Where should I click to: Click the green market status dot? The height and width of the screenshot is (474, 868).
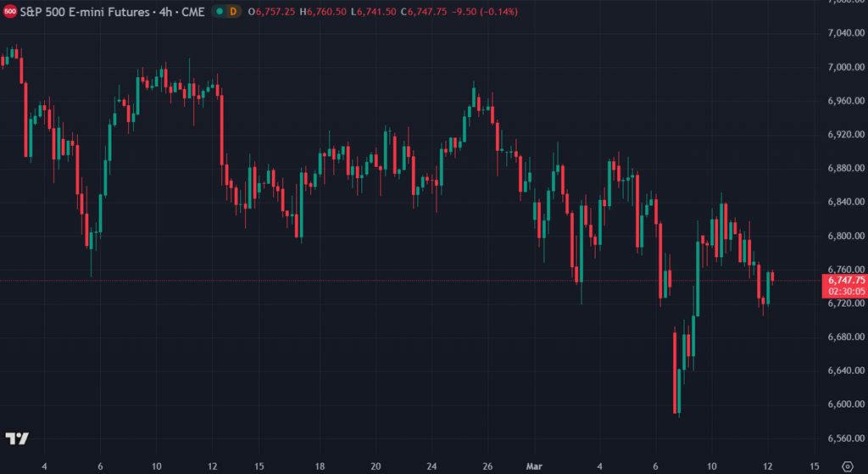click(x=220, y=12)
